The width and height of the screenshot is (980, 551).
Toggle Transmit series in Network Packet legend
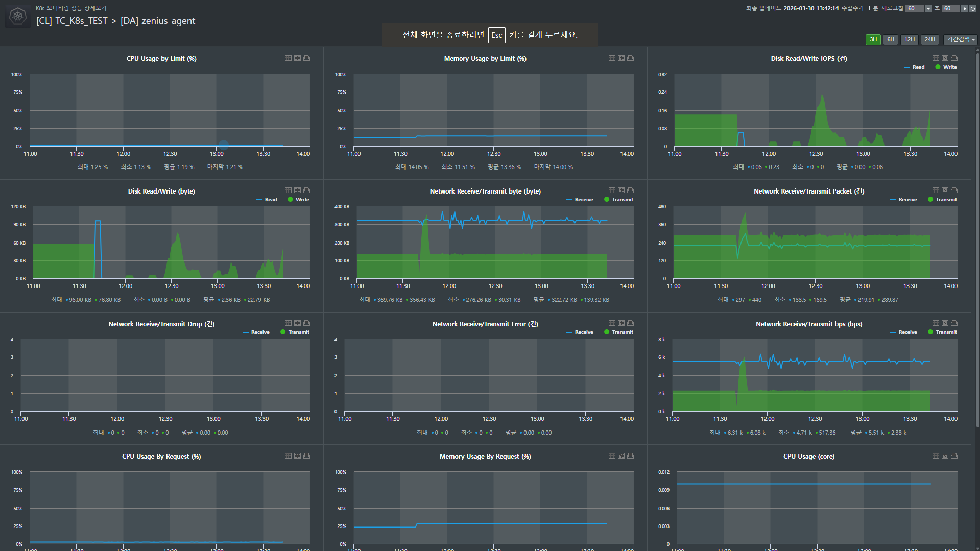pos(942,200)
